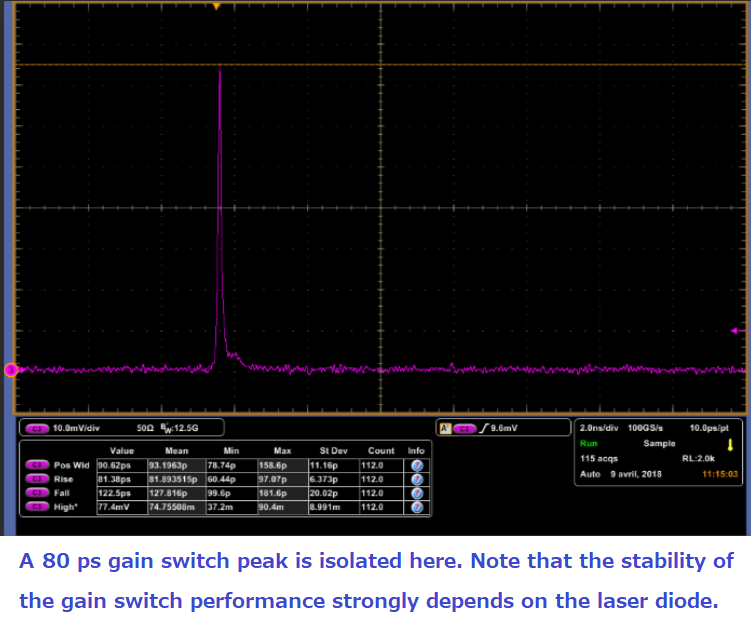Image resolution: width=751 pixels, height=630 pixels.
Task: Click the Rise measurement info icon
Action: [x=416, y=479]
